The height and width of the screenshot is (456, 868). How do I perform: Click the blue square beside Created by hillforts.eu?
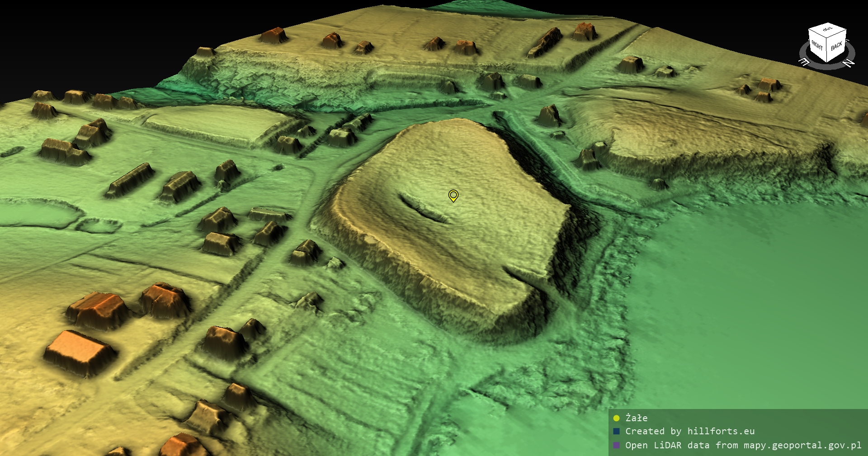616,432
